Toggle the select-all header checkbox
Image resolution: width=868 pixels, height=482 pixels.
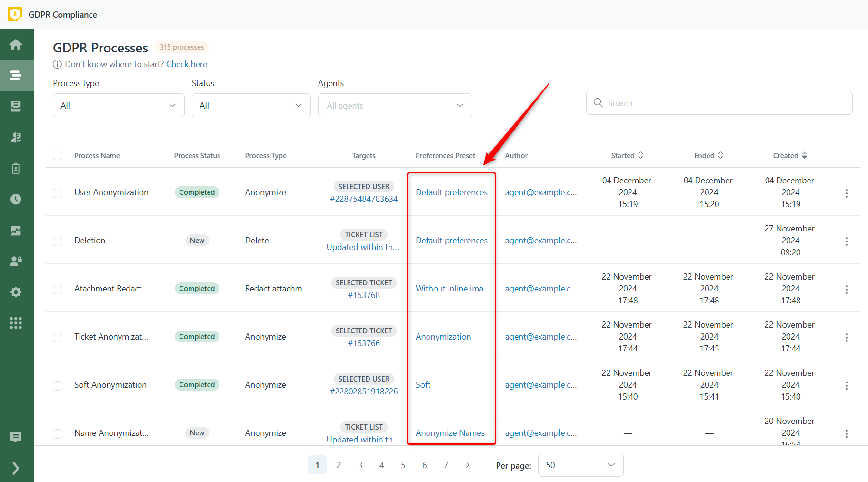tap(58, 155)
